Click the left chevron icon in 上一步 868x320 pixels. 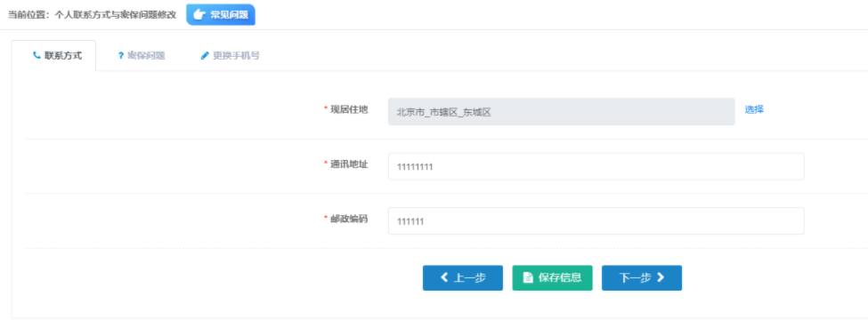point(444,277)
